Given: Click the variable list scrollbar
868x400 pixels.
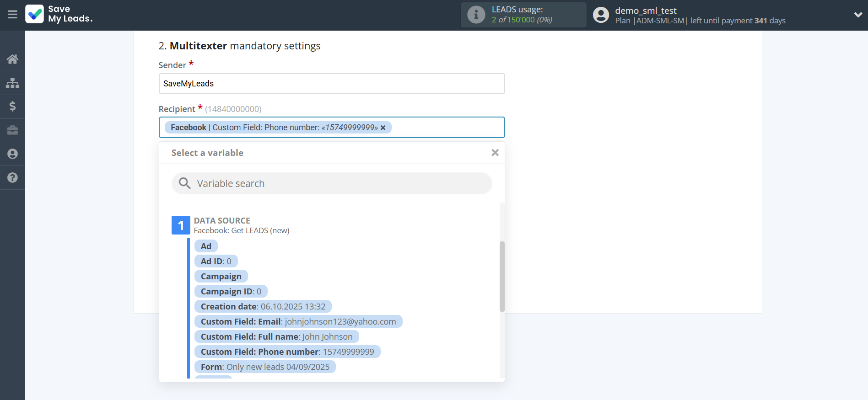Looking at the screenshot, I should (x=502, y=277).
